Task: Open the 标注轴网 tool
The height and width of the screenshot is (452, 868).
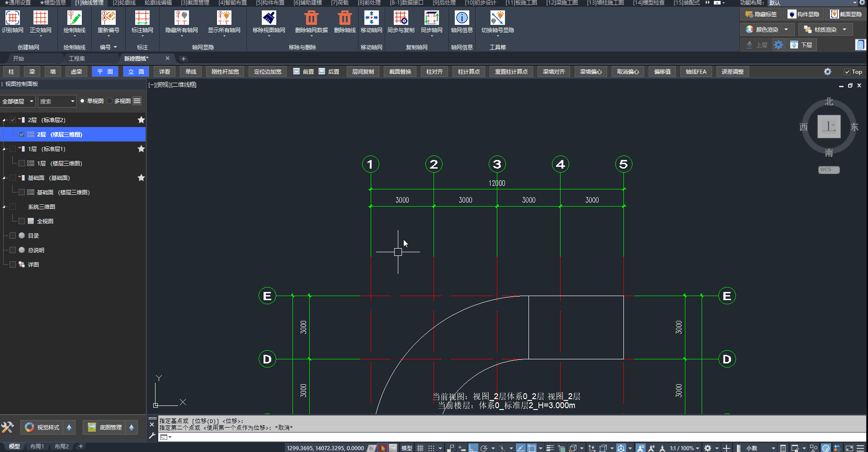Action: click(142, 18)
